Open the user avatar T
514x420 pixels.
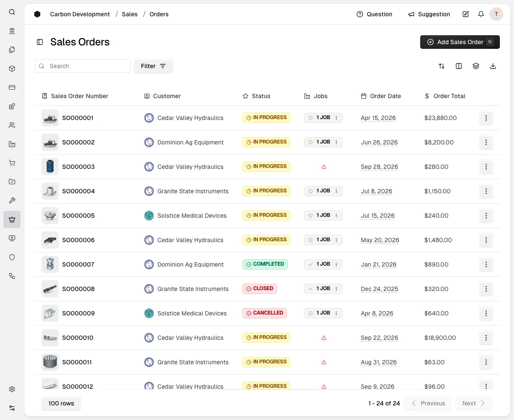tap(496, 14)
